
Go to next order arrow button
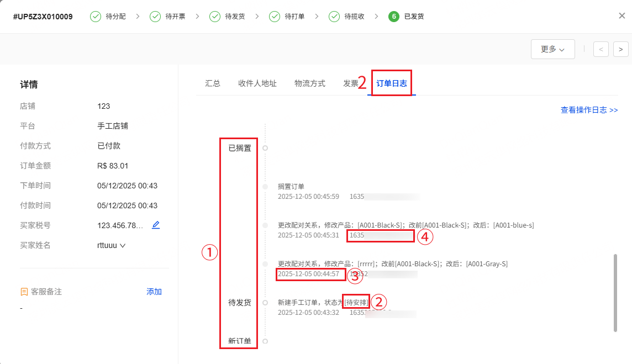pos(621,49)
